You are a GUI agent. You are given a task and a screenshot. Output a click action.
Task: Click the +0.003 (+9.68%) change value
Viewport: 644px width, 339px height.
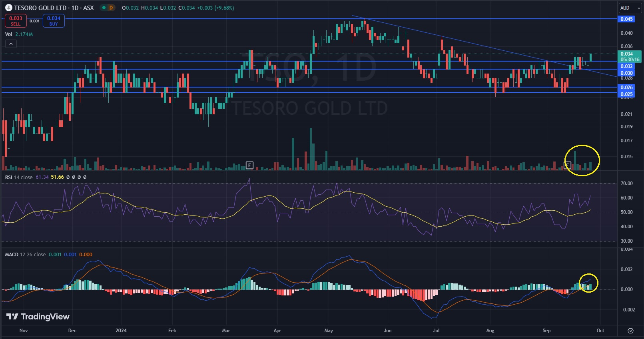pos(215,8)
